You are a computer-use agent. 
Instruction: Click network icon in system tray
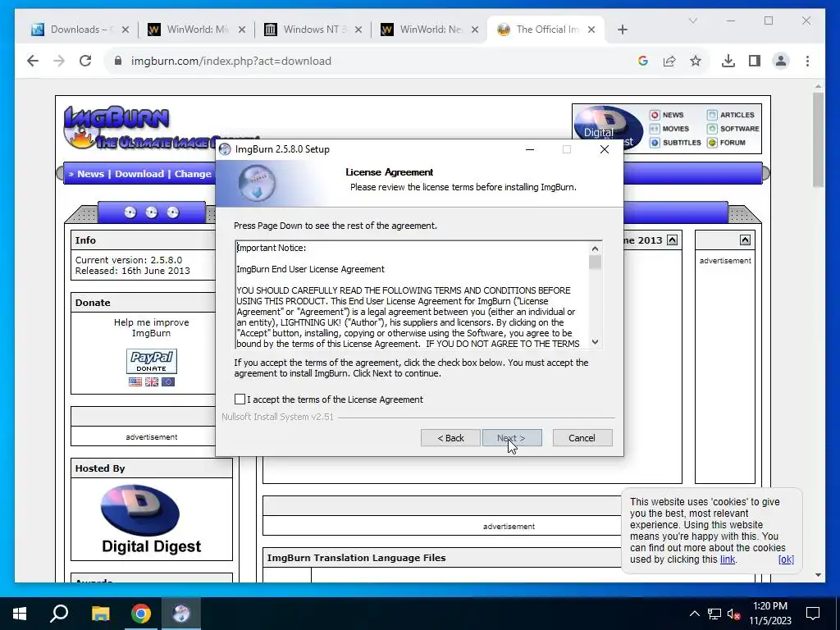pos(714,614)
